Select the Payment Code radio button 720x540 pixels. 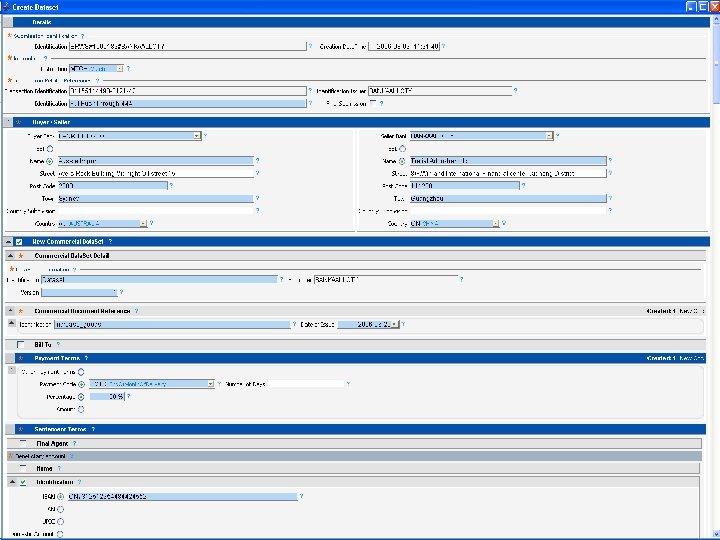[x=82, y=384]
